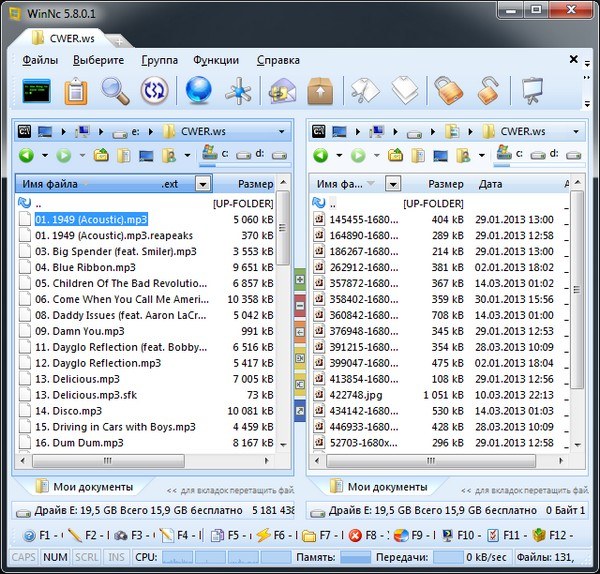Click the closed padlock encrypt icon

pyautogui.click(x=445, y=92)
